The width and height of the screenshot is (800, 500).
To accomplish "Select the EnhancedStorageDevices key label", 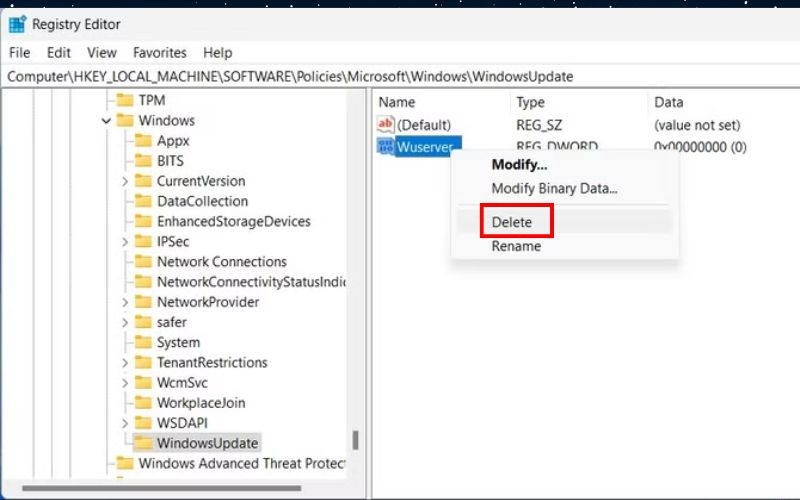I will (234, 221).
